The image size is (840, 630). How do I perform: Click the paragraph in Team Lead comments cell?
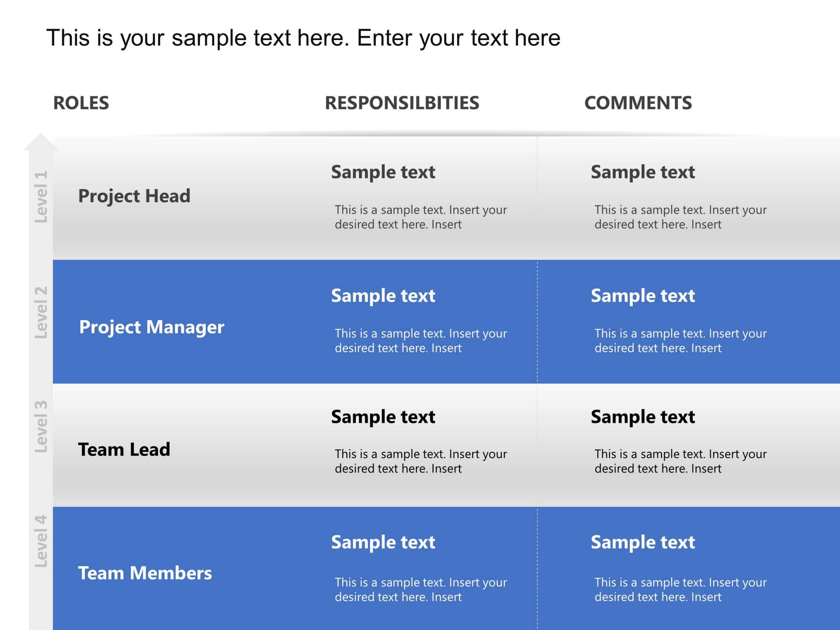click(681, 461)
